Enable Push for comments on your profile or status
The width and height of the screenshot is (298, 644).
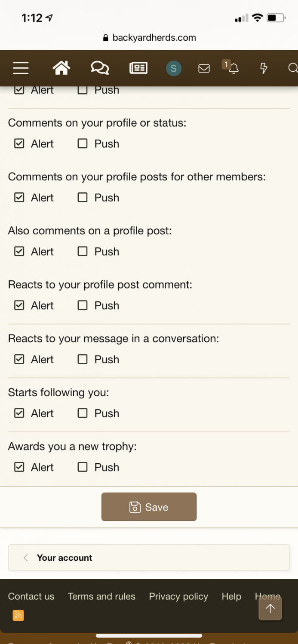(83, 143)
